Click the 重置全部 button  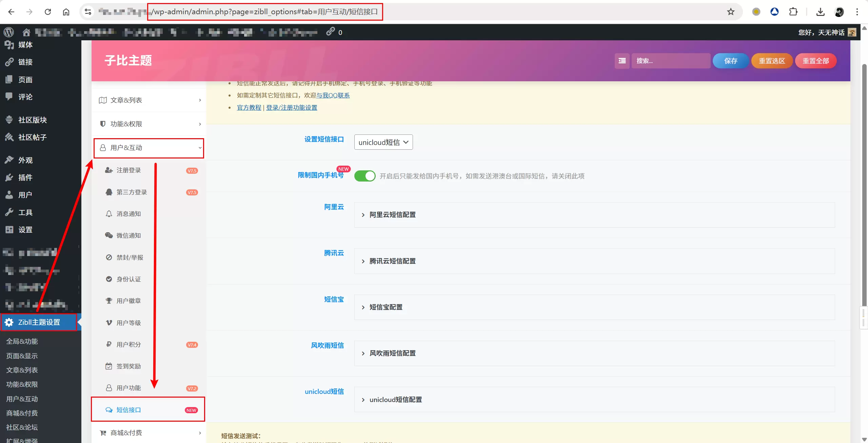[x=815, y=61]
